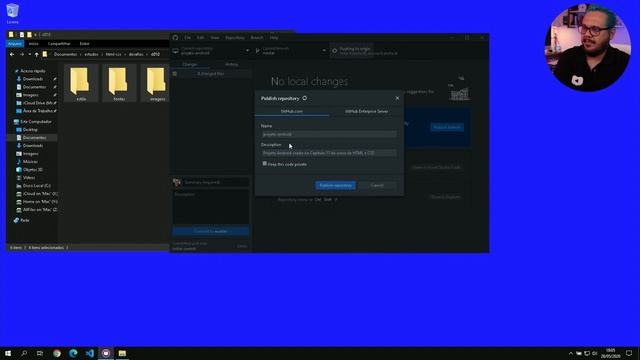
Task: Open the Compartilhar ribbon tab
Action: 59,44
